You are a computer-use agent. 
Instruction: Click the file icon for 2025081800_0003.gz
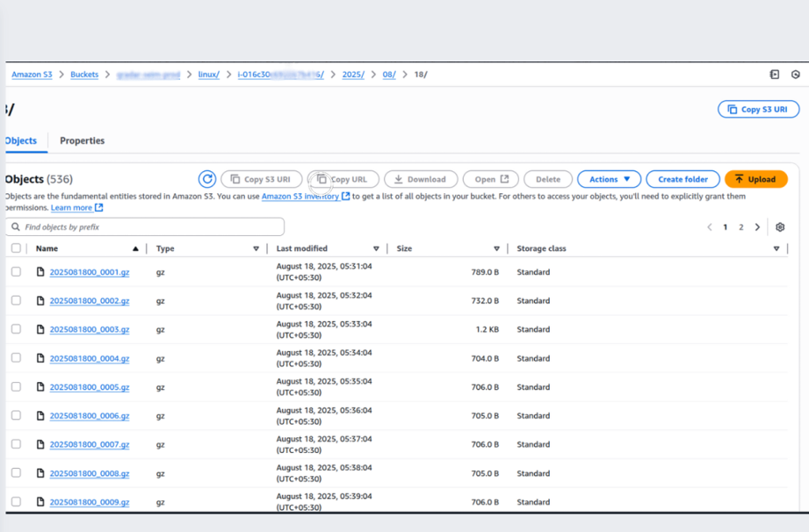pos(40,329)
